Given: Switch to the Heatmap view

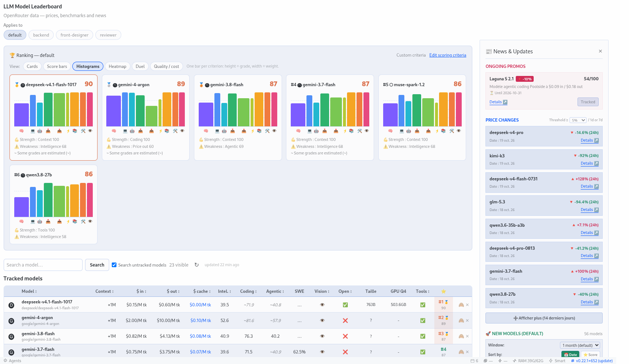Looking at the screenshot, I should tap(117, 66).
